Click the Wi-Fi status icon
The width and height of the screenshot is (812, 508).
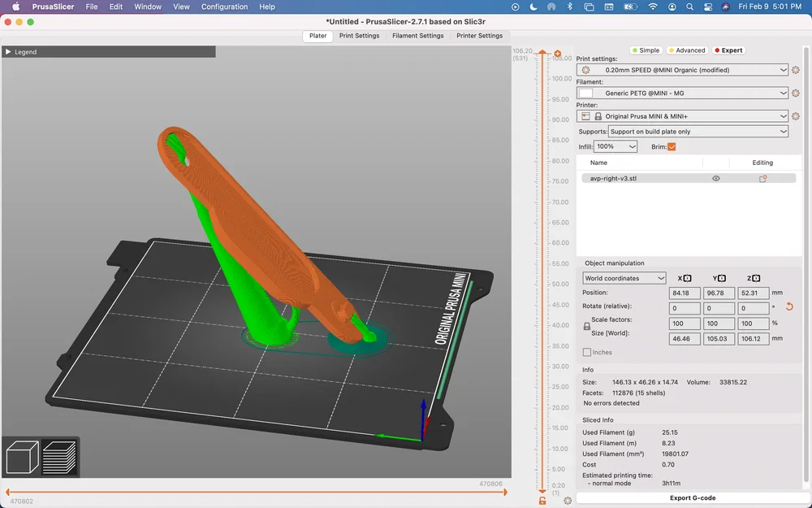tap(653, 7)
